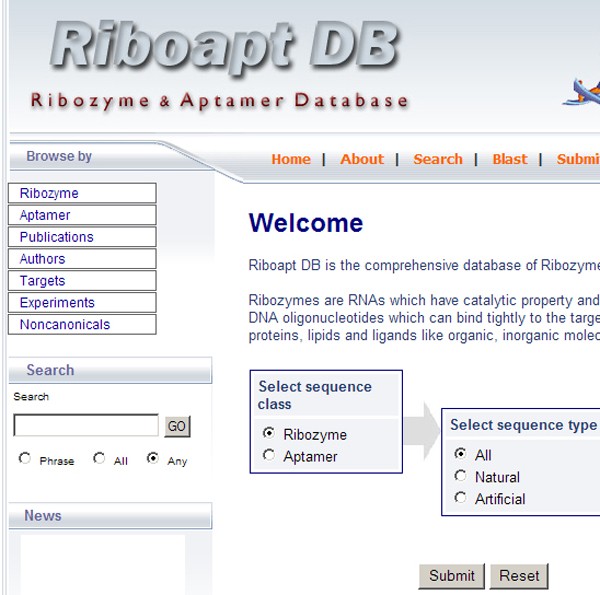Image resolution: width=600 pixels, height=595 pixels.
Task: Click the Welcome heading
Action: point(306,223)
